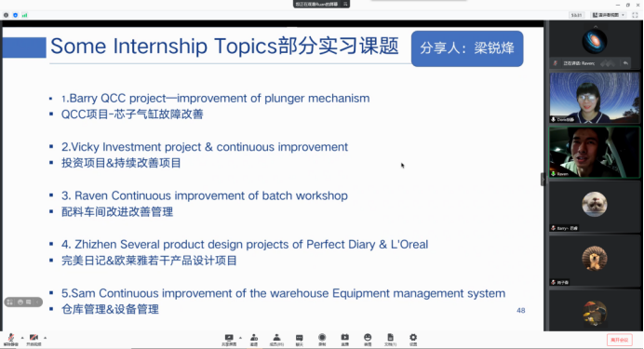Open the chat panel icon
644x349 pixels.
(300, 340)
